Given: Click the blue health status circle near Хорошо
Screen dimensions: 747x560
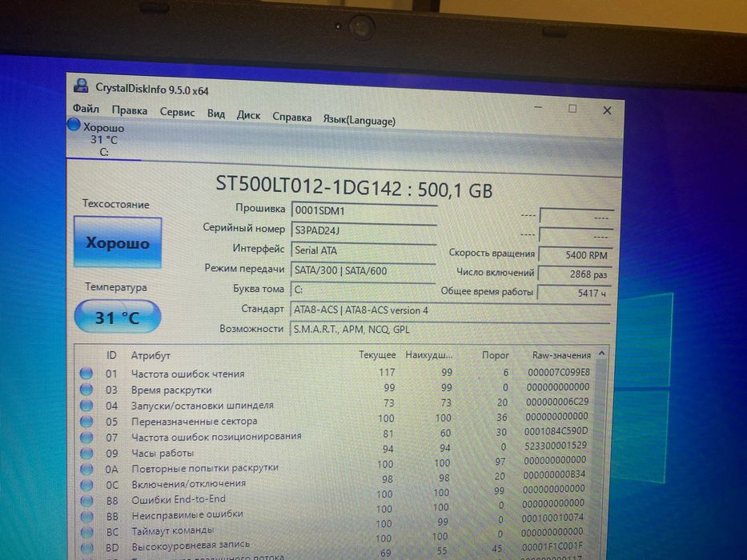Looking at the screenshot, I should click(x=74, y=125).
